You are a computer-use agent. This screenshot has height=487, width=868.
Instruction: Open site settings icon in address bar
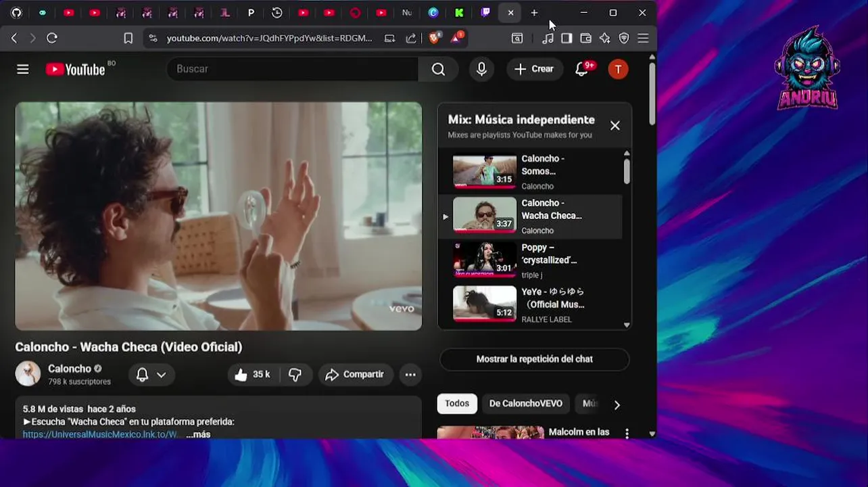coord(153,38)
